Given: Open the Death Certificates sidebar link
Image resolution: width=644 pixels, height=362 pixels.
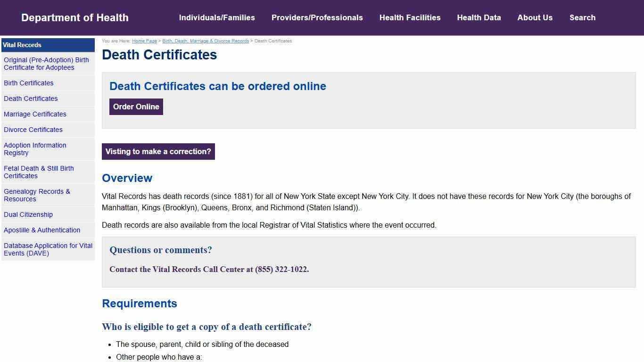Looking at the screenshot, I should (31, 99).
